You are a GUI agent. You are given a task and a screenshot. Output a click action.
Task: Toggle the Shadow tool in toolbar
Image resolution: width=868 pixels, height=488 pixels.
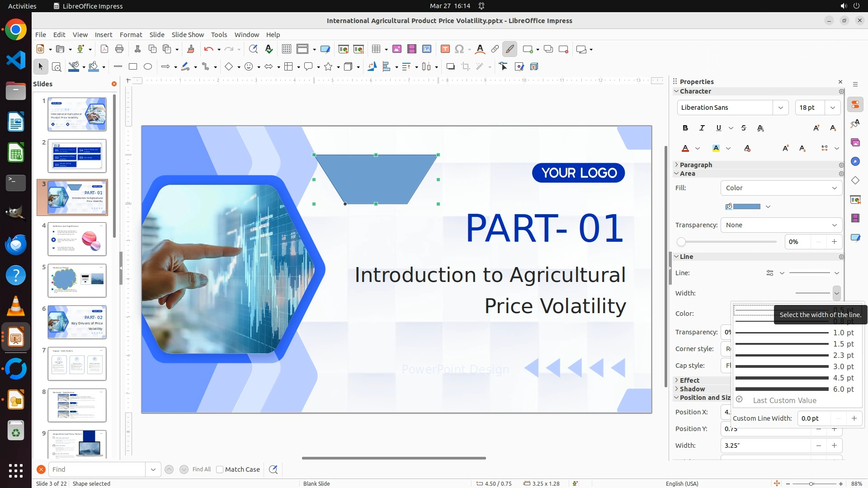pos(450,67)
